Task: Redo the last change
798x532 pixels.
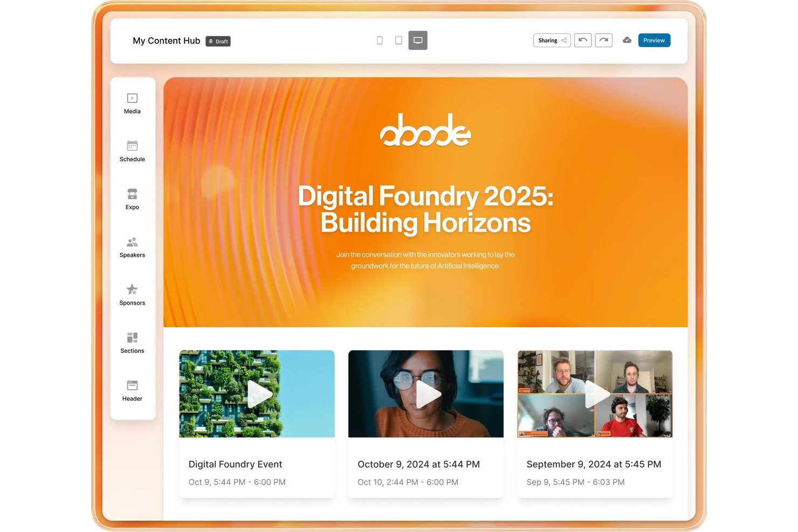Action: pyautogui.click(x=603, y=40)
